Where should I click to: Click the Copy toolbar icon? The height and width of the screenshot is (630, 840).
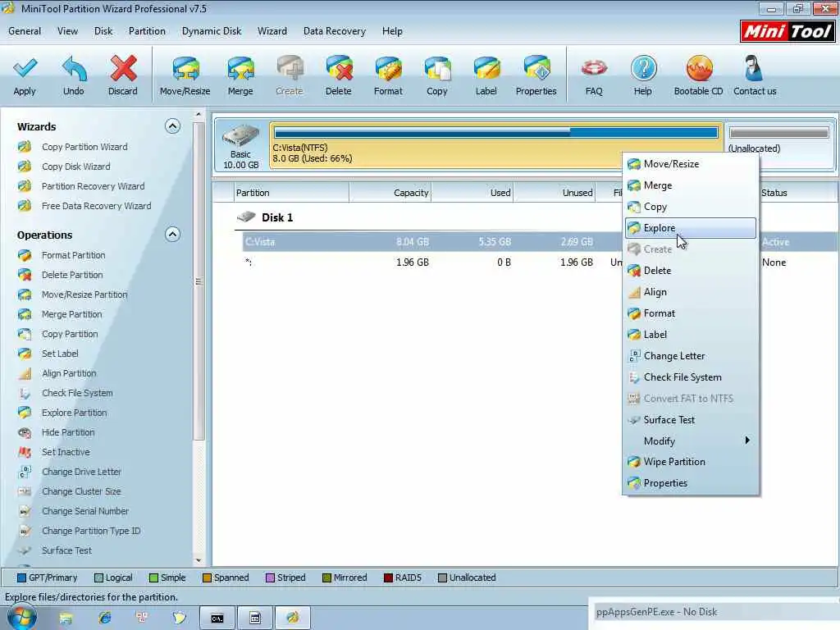437,69
